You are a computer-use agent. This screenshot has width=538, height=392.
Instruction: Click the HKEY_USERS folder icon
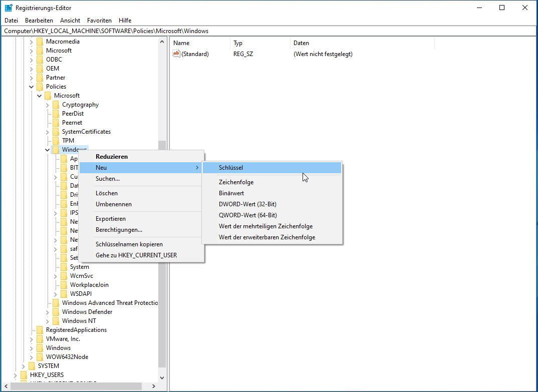coord(24,375)
